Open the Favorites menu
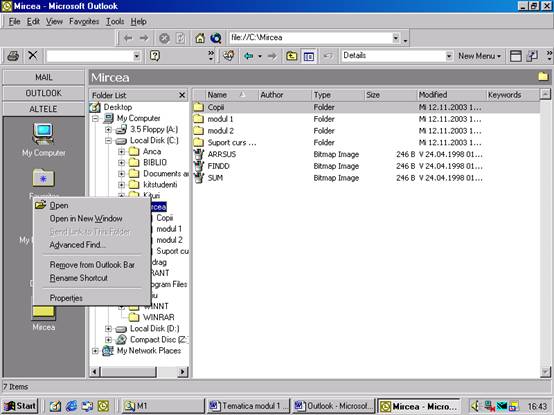The width and height of the screenshot is (554, 415). [x=84, y=22]
